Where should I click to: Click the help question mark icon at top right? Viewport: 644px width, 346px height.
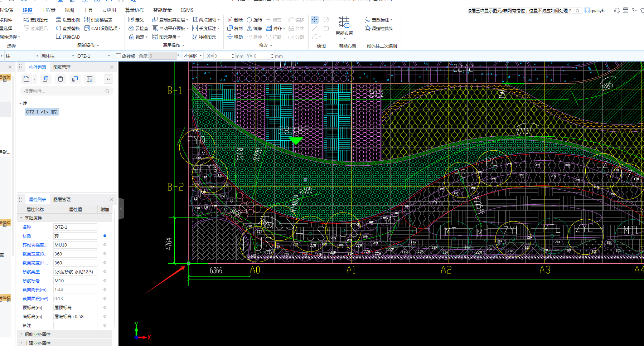pyautogui.click(x=633, y=10)
